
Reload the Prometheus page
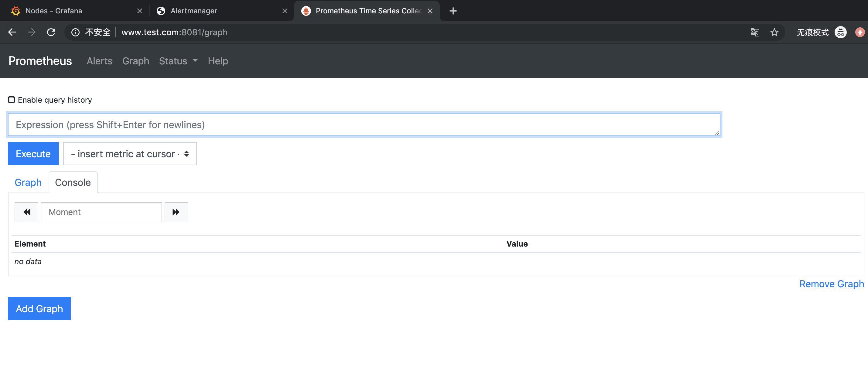pyautogui.click(x=51, y=32)
